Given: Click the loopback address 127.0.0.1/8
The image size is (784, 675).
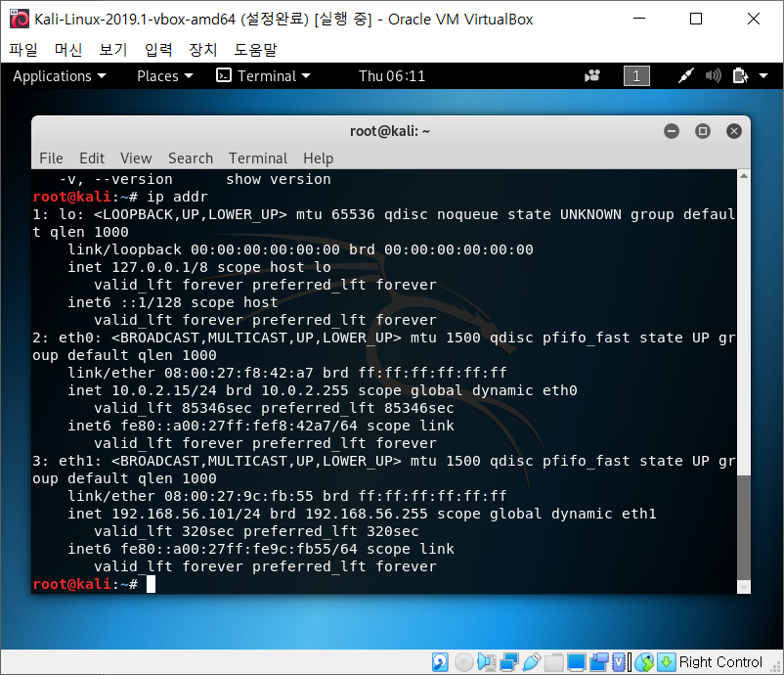Looking at the screenshot, I should [x=159, y=268].
